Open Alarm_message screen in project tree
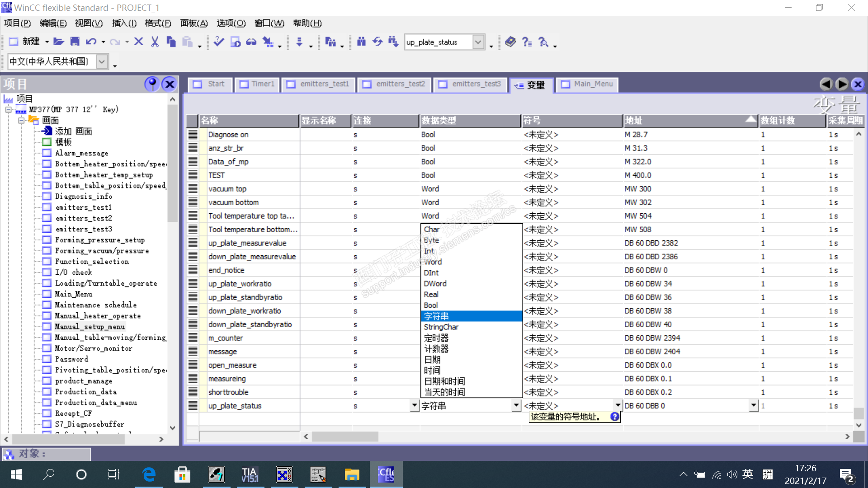Viewport: 868px width, 488px height. tap(81, 153)
